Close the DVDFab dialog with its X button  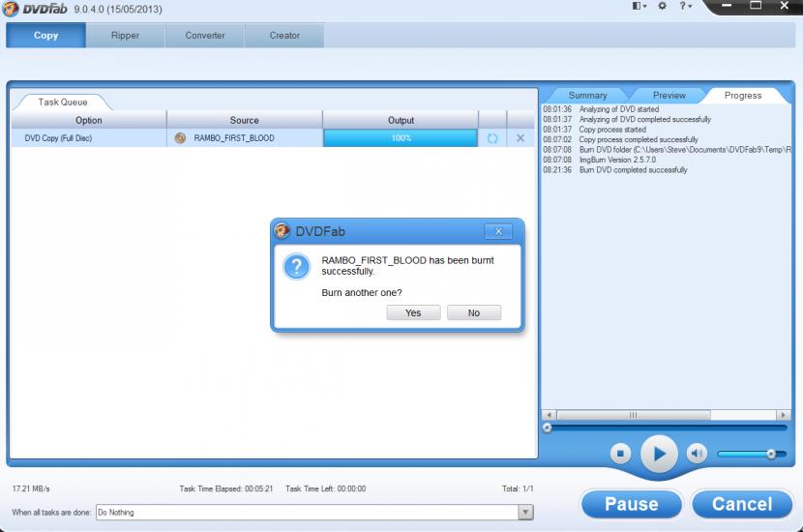[x=498, y=231]
